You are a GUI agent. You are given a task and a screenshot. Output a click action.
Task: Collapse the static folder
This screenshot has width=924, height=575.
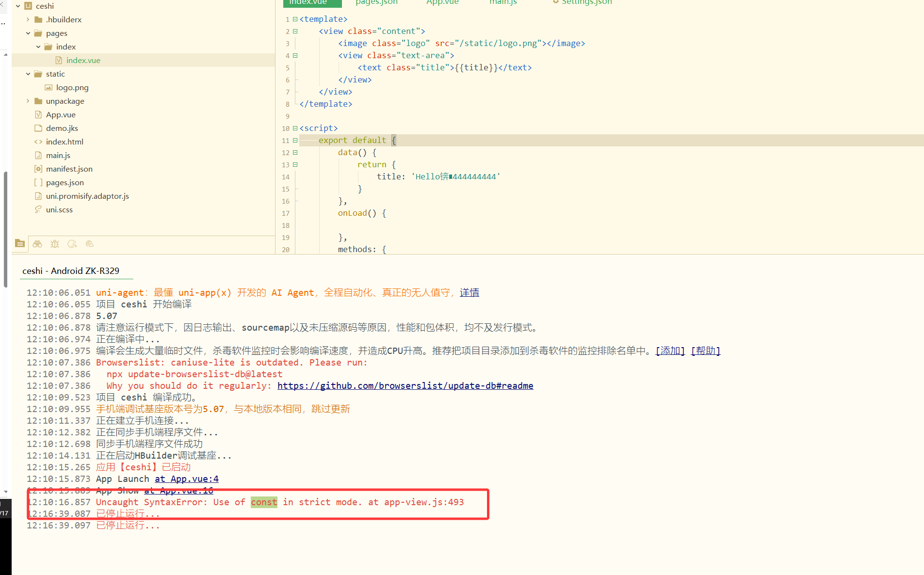28,74
